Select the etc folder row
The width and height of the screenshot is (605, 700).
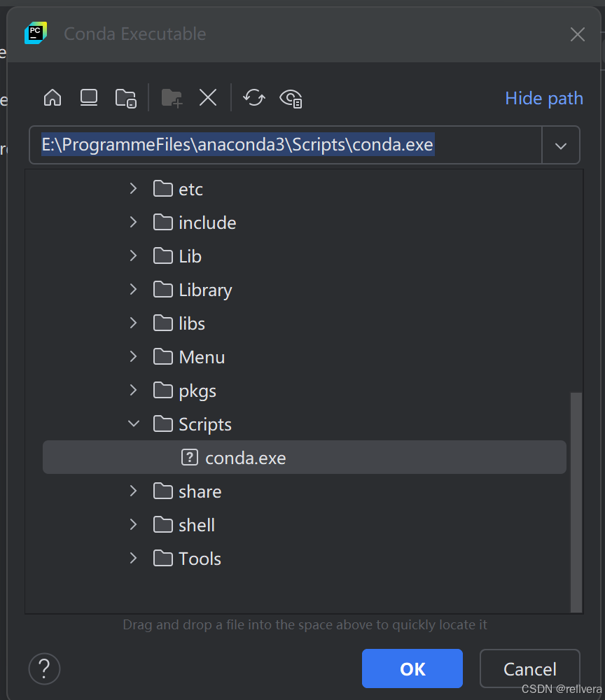click(x=305, y=189)
